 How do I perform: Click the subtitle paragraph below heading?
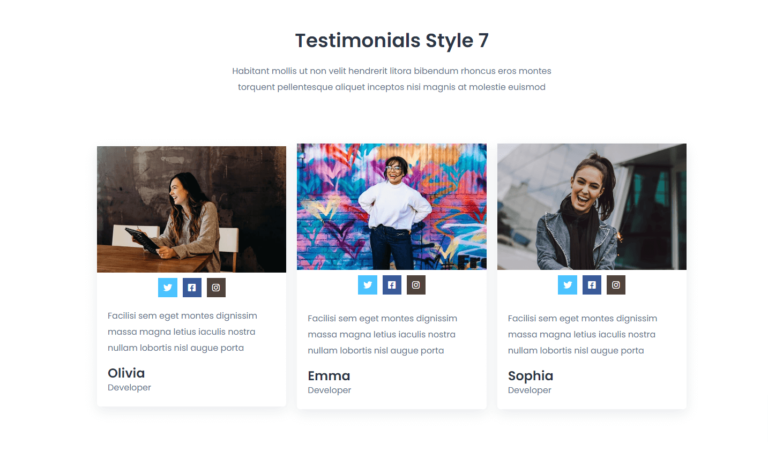391,79
